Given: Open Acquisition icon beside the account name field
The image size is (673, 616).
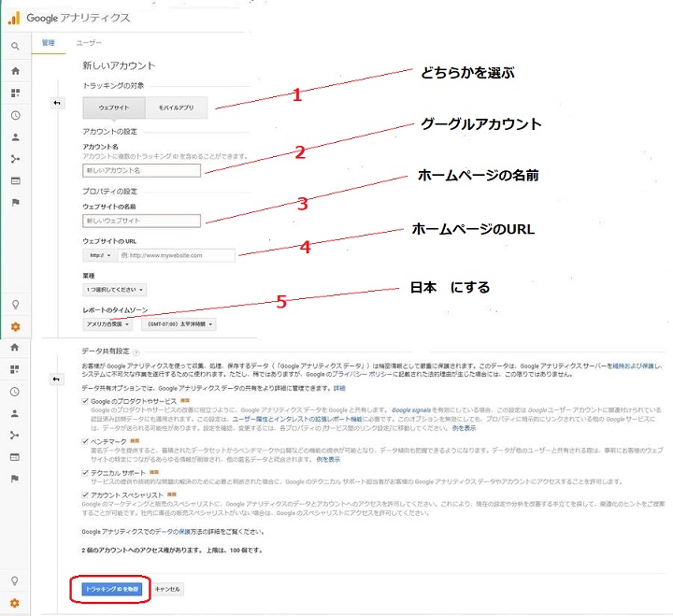Looking at the screenshot, I should pos(16,159).
